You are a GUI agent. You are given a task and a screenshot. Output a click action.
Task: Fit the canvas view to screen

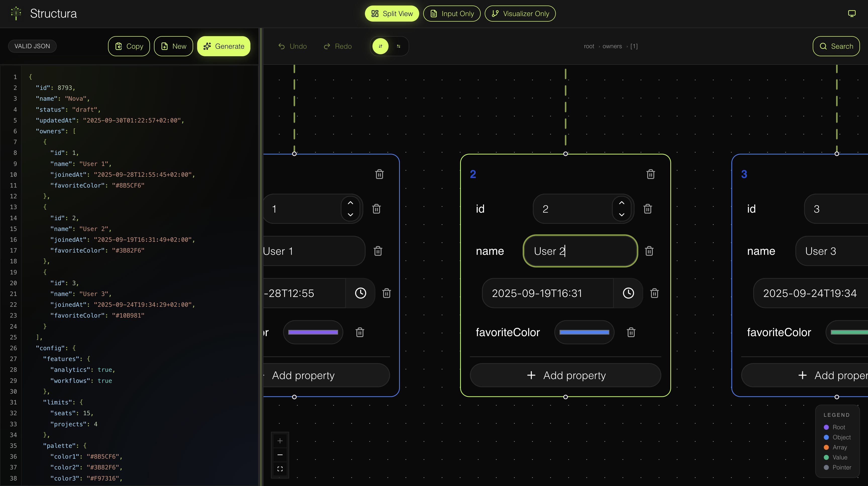tap(280, 469)
